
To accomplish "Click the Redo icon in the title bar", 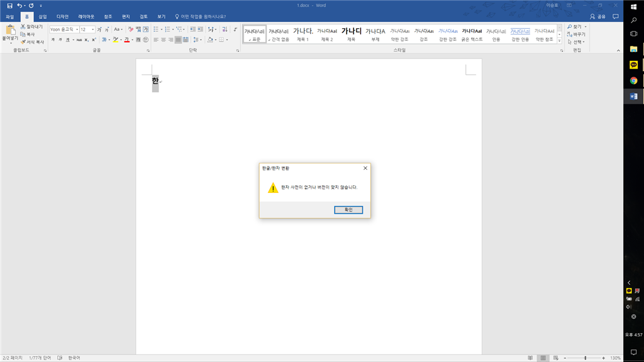I will [31, 5].
